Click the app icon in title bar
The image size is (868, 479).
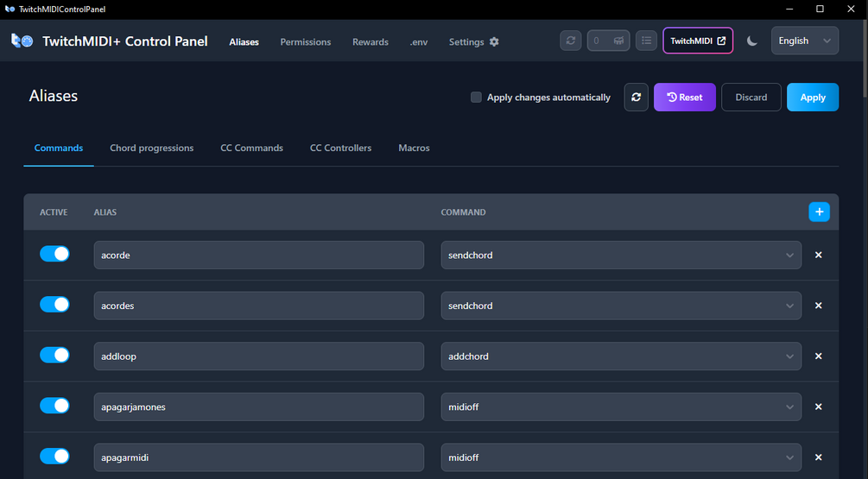click(10, 9)
